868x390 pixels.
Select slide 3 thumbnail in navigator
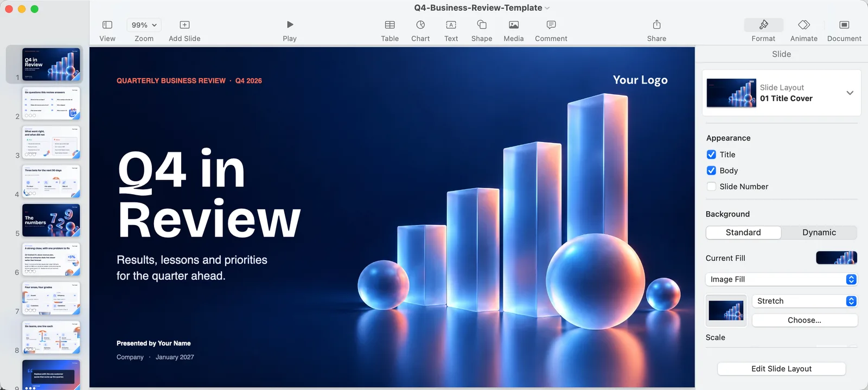click(x=51, y=142)
